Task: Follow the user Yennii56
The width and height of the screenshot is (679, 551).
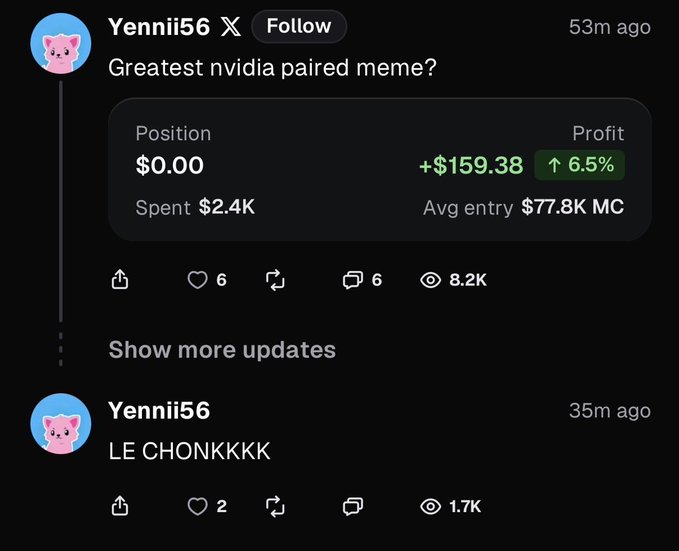Action: (x=299, y=26)
